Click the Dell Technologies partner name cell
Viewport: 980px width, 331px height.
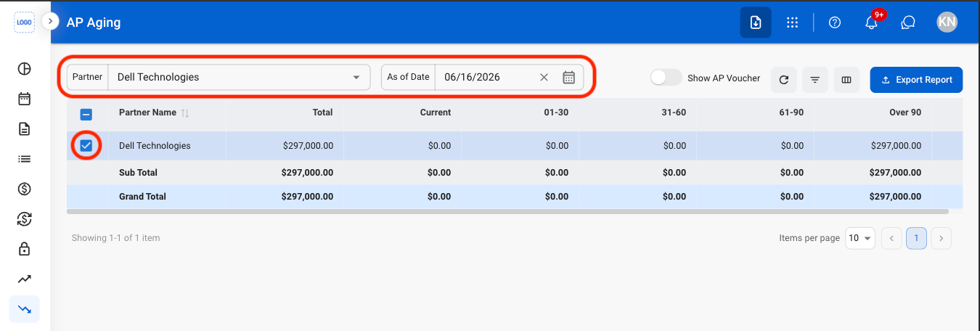[155, 146]
